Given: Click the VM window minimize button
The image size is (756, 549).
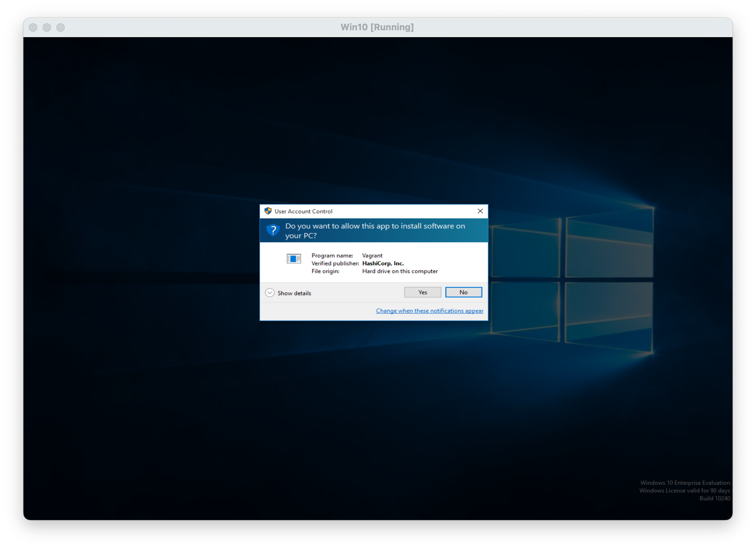Looking at the screenshot, I should click(47, 27).
